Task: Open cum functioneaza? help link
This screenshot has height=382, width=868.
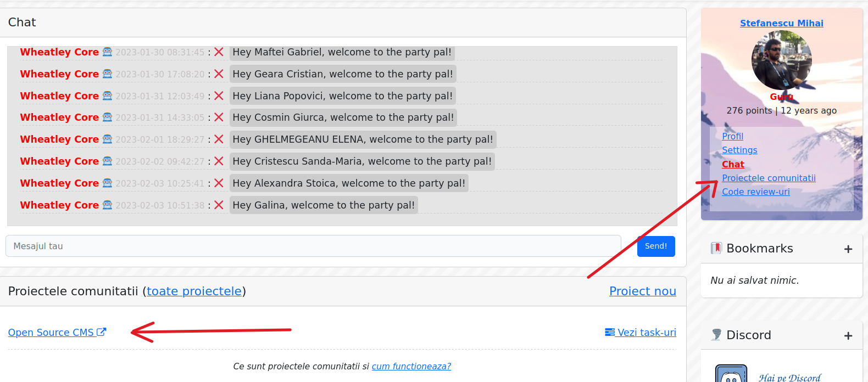Action: click(x=411, y=366)
